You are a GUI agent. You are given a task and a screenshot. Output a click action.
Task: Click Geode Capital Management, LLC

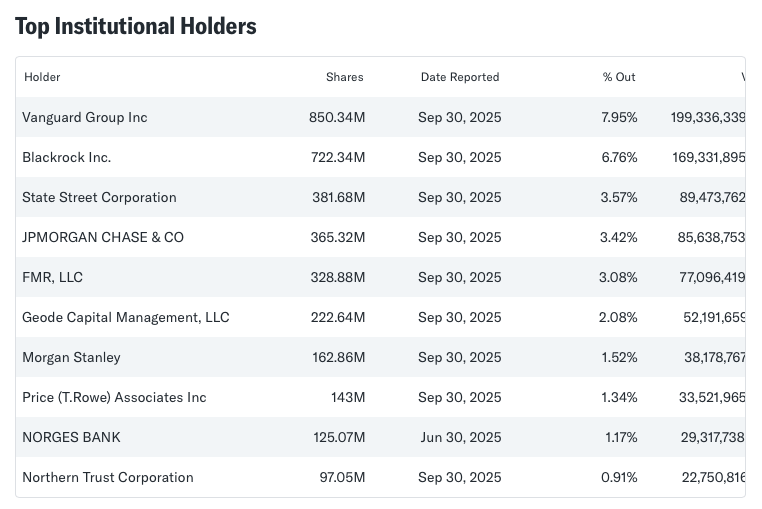(x=126, y=317)
